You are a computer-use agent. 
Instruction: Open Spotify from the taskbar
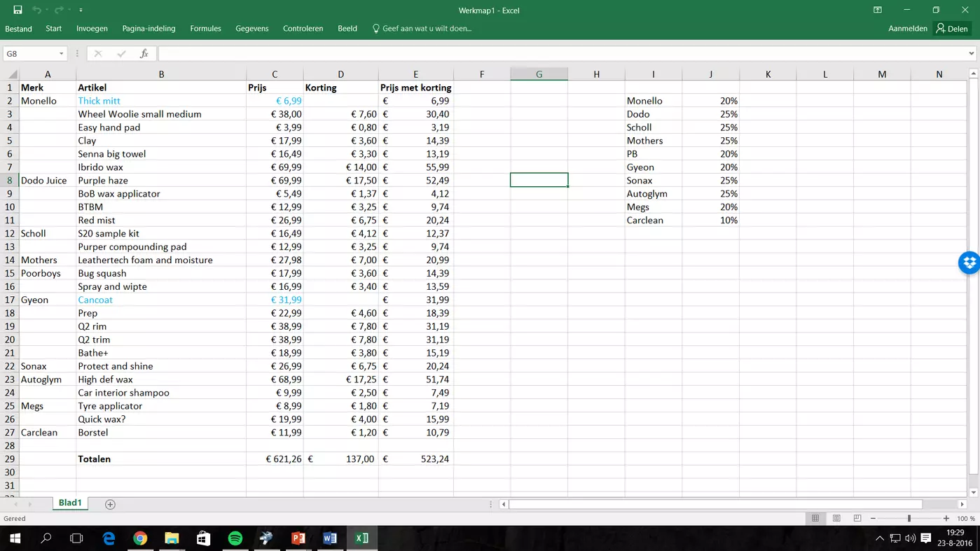235,538
